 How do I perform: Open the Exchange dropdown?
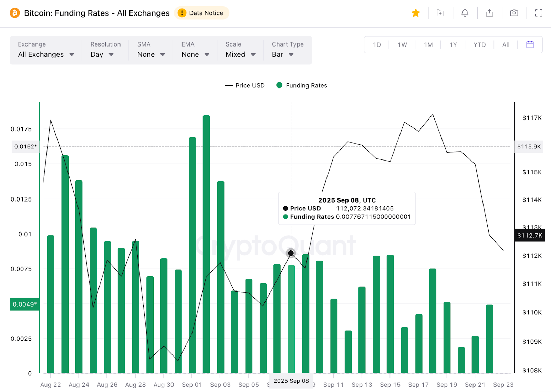[x=46, y=50]
